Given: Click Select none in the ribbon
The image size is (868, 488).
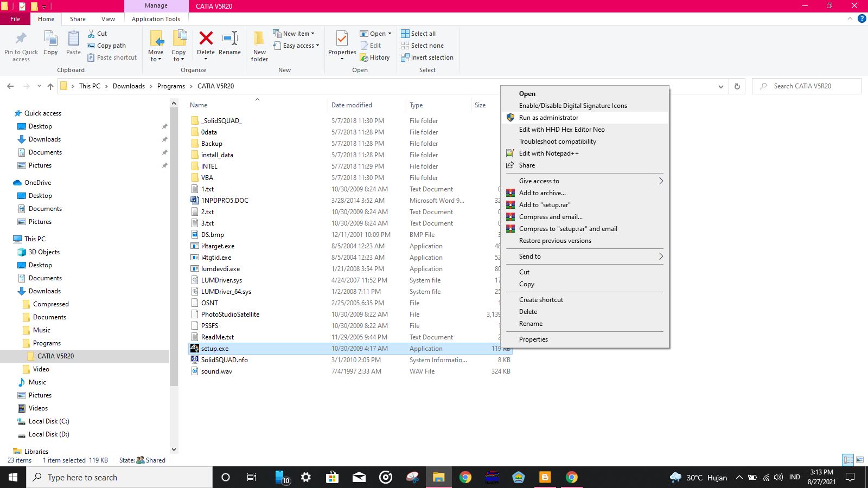Looking at the screenshot, I should (x=422, y=46).
